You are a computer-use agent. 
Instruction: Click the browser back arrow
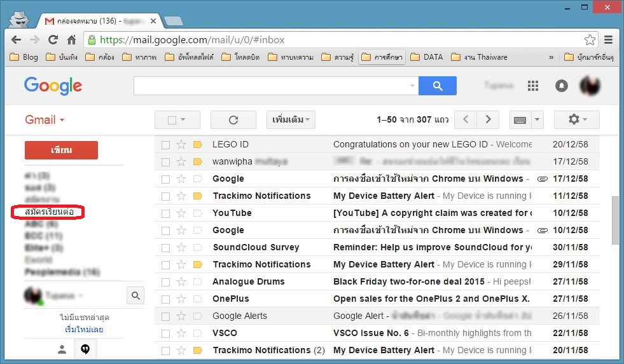point(17,40)
